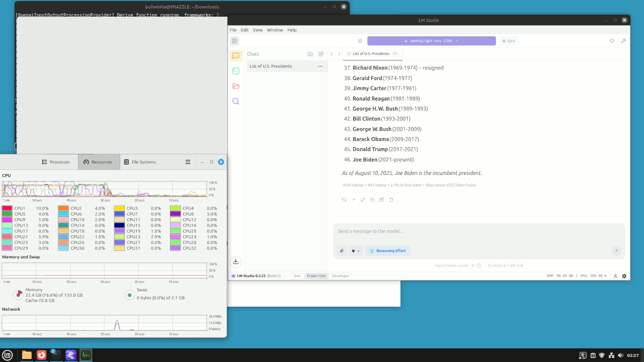Select List of U.S. Presidents chat in sidebar
644x362 pixels.
pyautogui.click(x=287, y=66)
